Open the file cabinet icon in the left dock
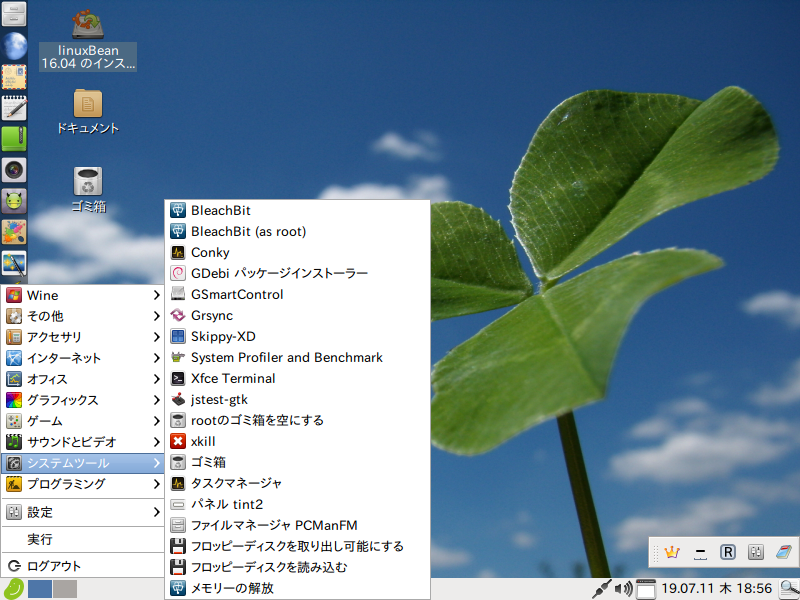The image size is (800, 600). click(14, 14)
